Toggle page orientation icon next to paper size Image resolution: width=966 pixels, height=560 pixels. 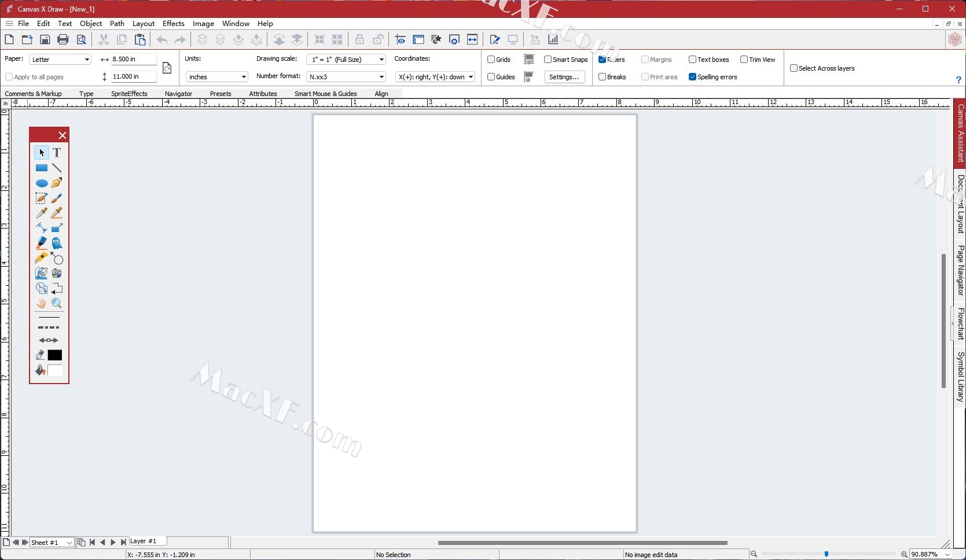(167, 68)
